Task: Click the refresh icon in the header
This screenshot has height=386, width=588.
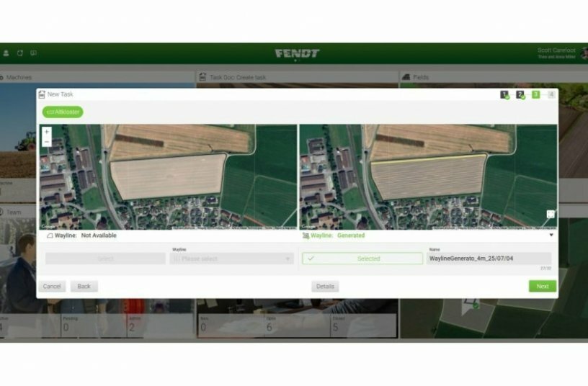Action: tap(20, 53)
